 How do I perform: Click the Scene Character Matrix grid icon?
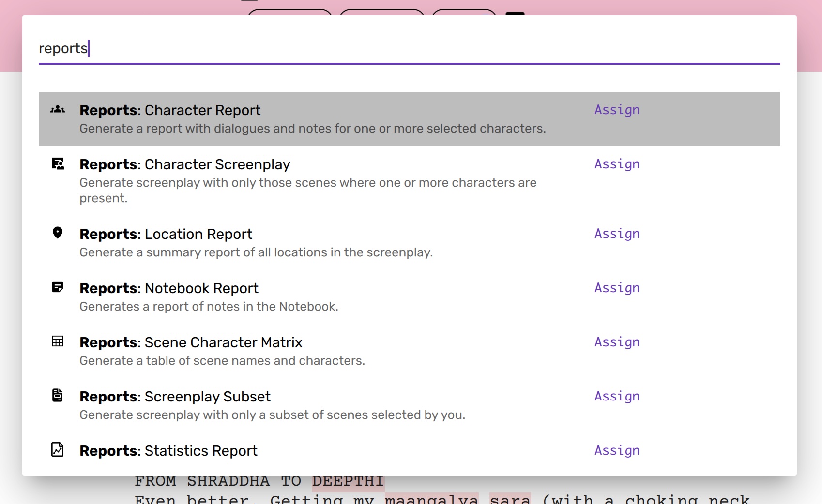pyautogui.click(x=58, y=341)
